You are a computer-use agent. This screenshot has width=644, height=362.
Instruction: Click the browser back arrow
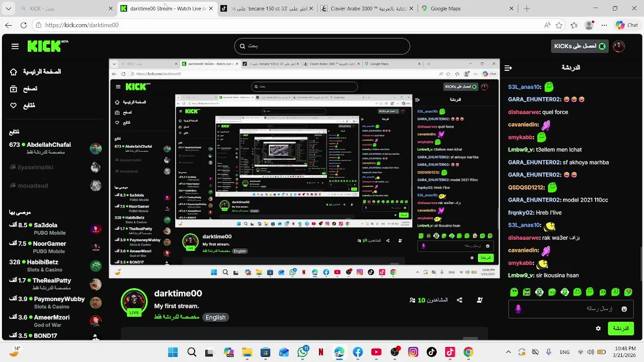point(9,25)
